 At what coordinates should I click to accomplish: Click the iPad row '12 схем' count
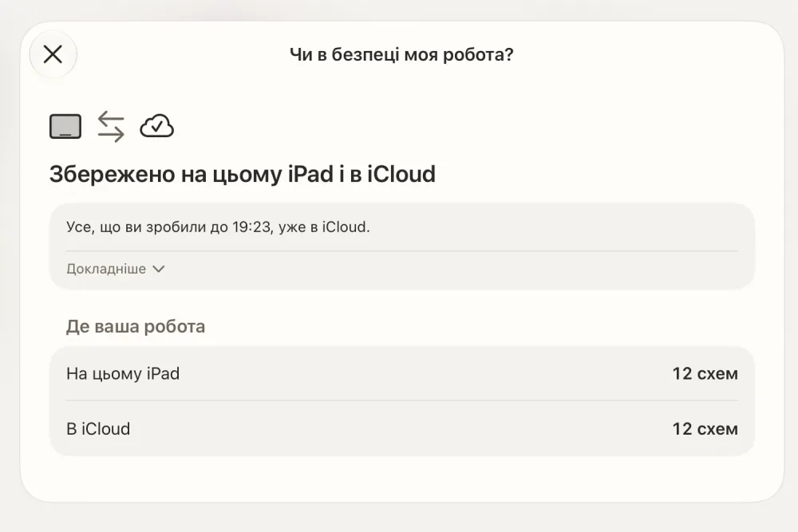point(705,374)
